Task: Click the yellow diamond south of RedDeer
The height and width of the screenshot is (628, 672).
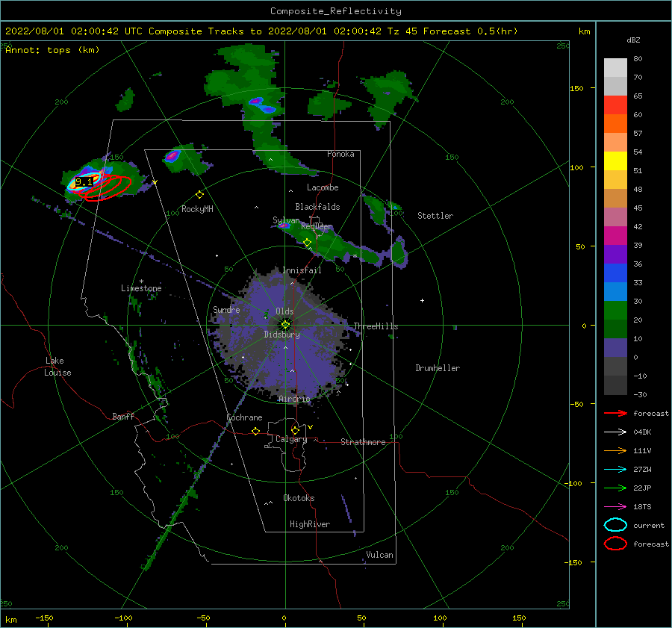Action: click(308, 243)
